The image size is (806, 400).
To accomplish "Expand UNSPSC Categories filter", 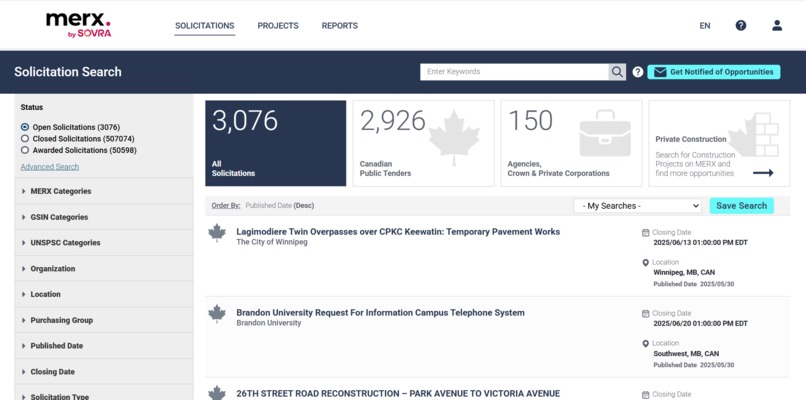I will coord(104,243).
